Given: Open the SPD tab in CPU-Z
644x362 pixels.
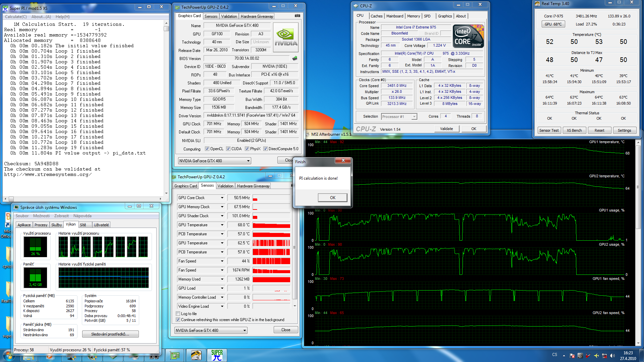Looking at the screenshot, I should tap(427, 16).
